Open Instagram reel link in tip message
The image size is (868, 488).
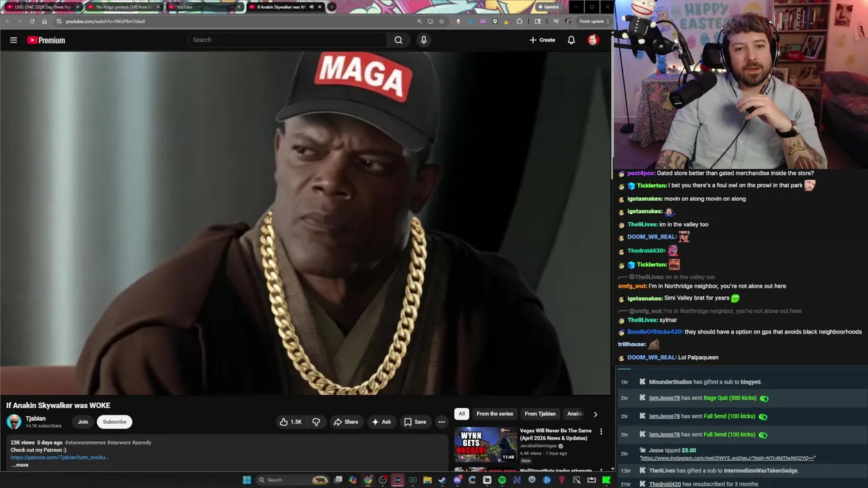point(728,458)
